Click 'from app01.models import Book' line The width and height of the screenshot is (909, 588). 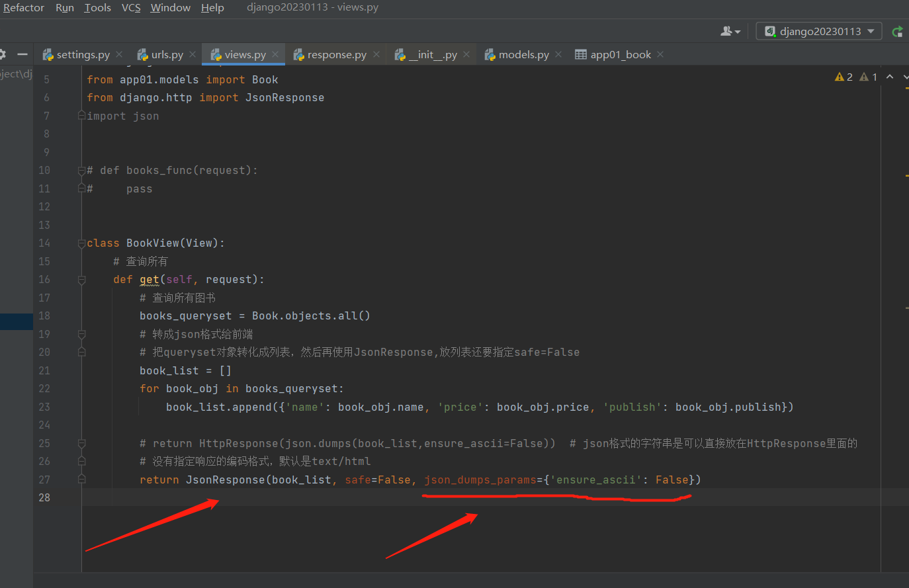pos(182,80)
